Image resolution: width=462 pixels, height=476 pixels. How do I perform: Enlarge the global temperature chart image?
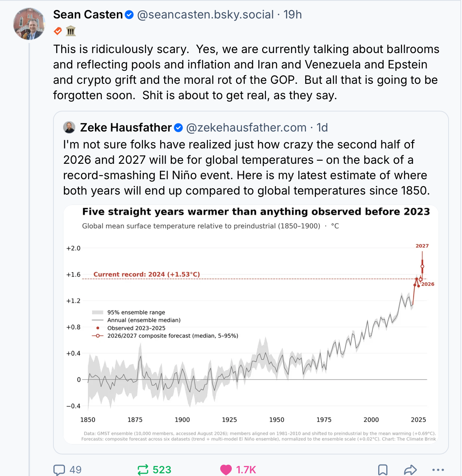pos(251,324)
